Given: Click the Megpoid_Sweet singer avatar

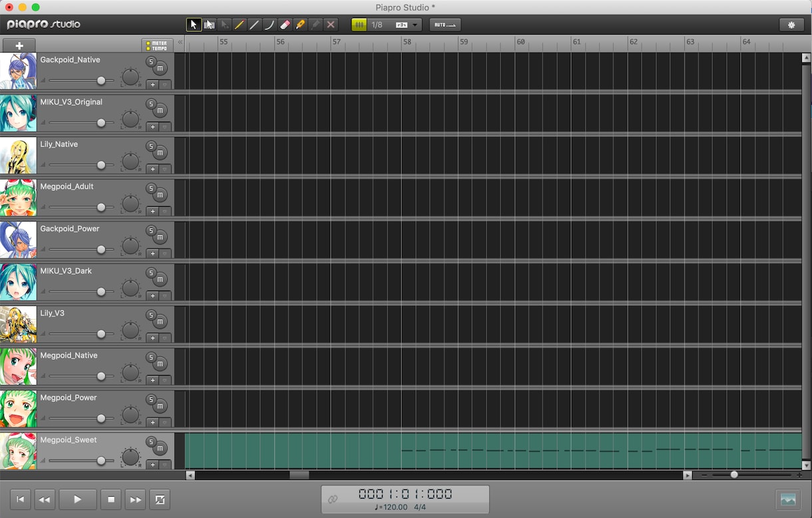Looking at the screenshot, I should (18, 451).
